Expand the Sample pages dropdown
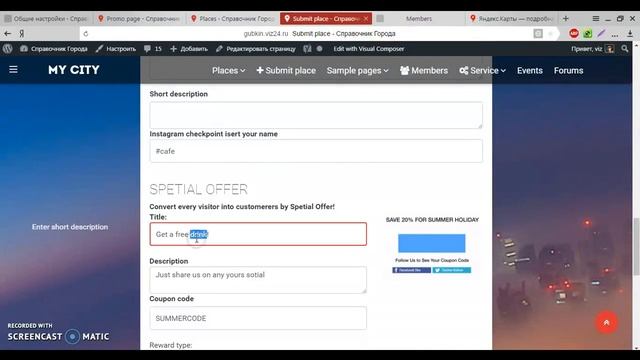The height and width of the screenshot is (360, 640). (358, 70)
